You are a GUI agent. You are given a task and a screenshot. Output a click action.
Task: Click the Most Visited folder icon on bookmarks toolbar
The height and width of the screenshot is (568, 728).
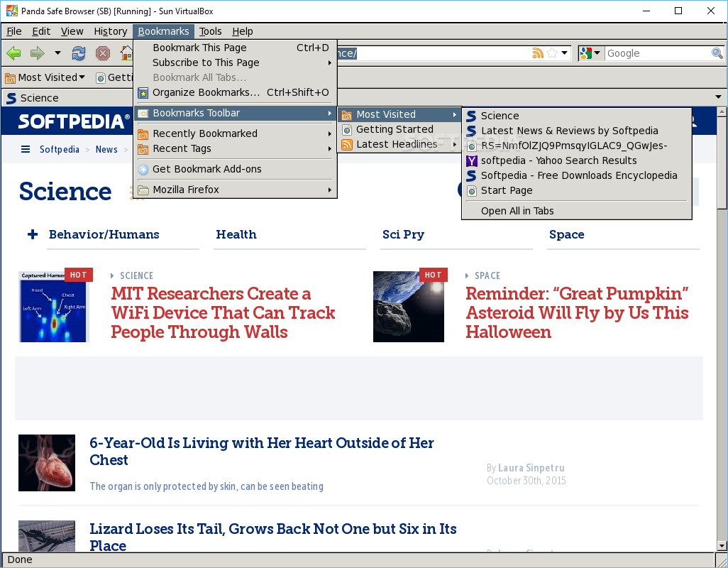pyautogui.click(x=10, y=78)
